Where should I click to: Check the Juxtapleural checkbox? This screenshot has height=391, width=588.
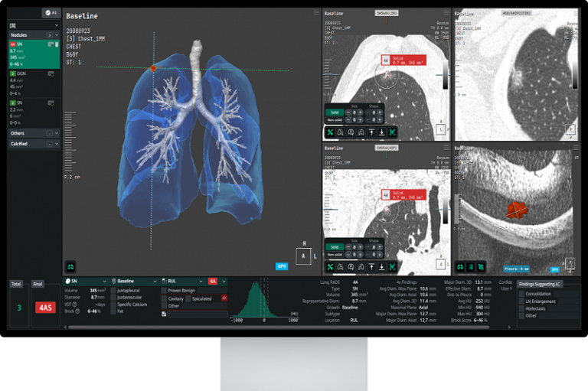pyautogui.click(x=114, y=291)
